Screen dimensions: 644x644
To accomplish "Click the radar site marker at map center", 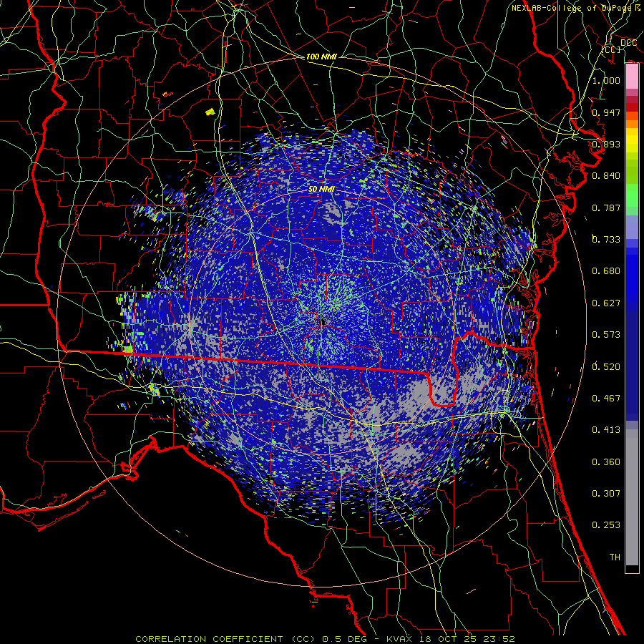I will tap(323, 322).
